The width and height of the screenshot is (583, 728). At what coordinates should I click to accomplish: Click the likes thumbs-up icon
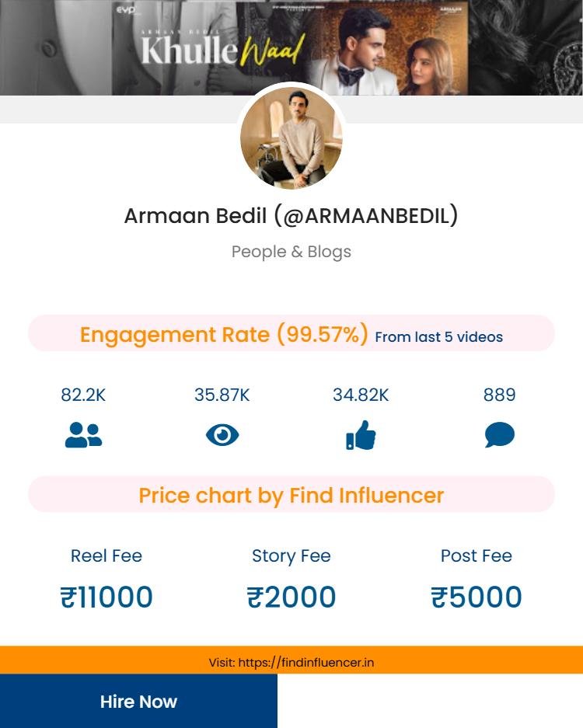[x=361, y=435]
